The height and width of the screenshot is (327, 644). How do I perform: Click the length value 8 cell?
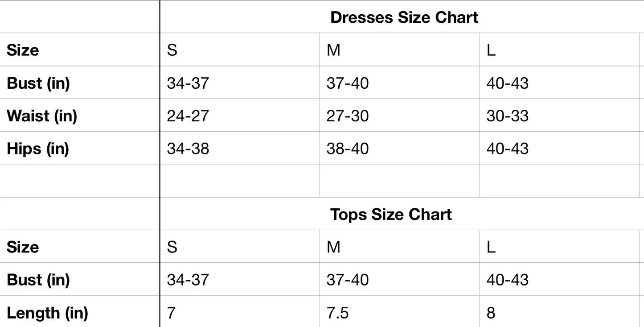pyautogui.click(x=491, y=313)
